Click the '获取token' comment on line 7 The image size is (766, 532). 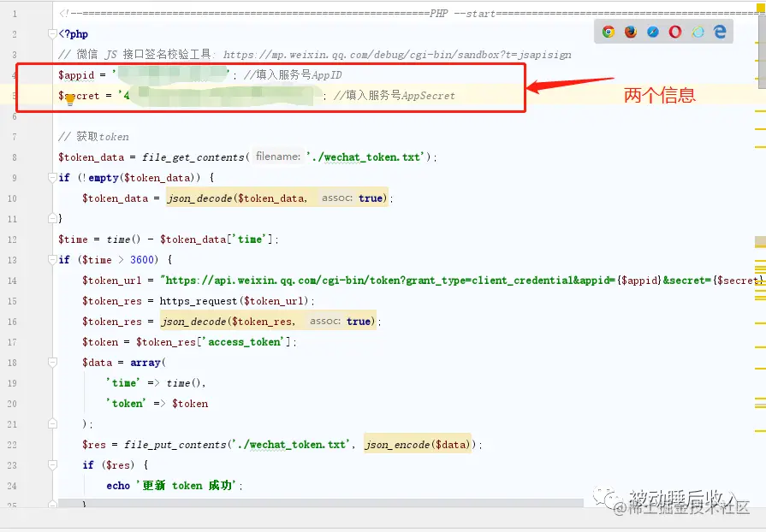(x=94, y=137)
